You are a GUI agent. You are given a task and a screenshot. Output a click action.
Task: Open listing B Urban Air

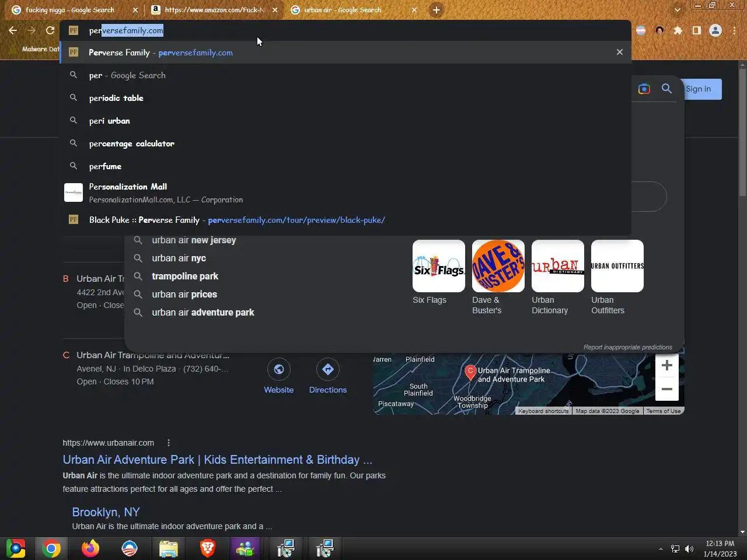[100, 279]
